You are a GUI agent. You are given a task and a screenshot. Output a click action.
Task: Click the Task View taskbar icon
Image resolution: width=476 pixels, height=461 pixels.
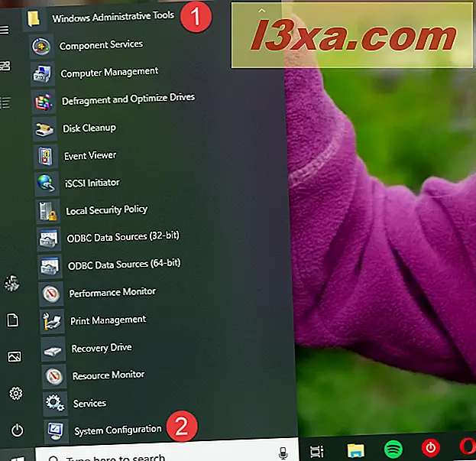(x=316, y=452)
